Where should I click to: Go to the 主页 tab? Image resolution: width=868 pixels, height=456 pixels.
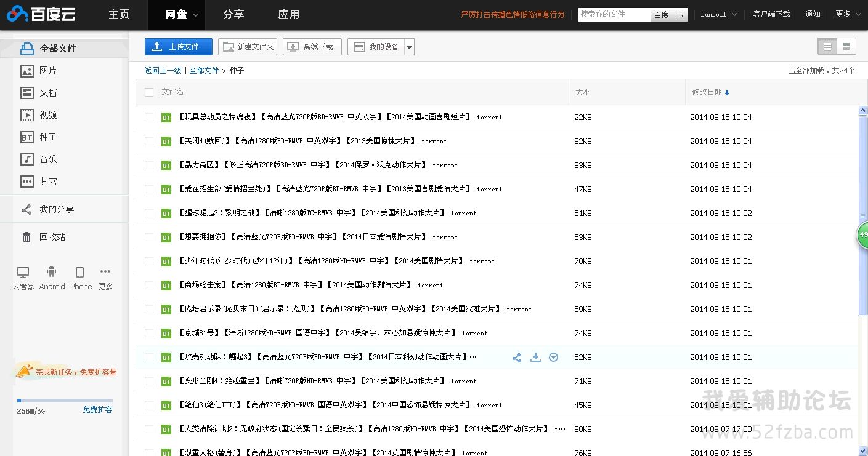point(119,15)
